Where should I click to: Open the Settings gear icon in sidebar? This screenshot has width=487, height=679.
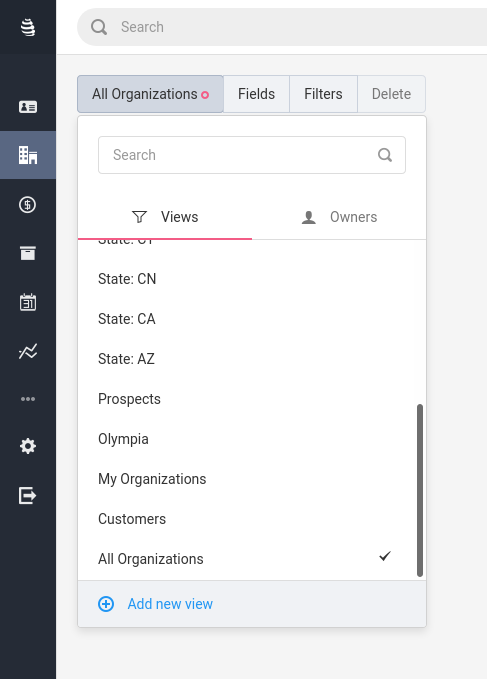(28, 446)
